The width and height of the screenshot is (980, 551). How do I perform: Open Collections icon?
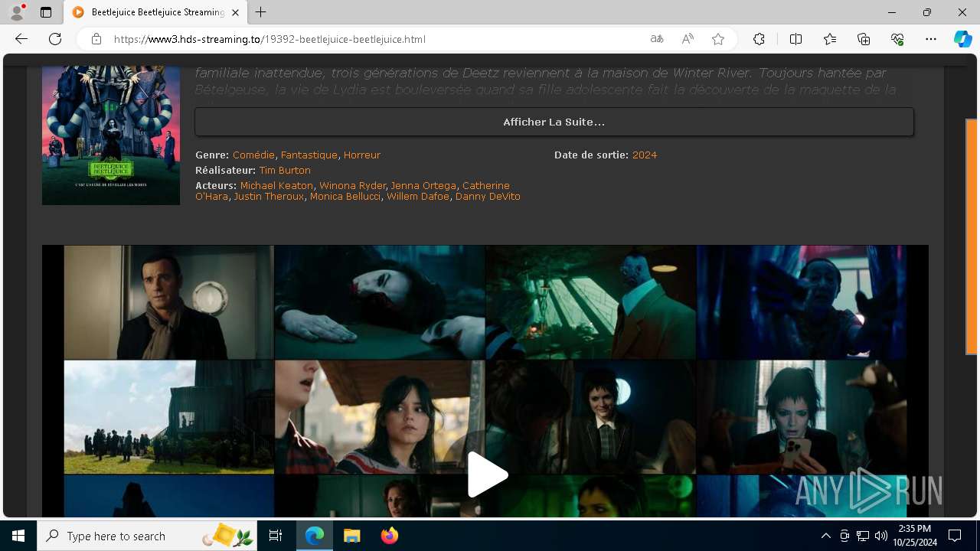coord(864,39)
